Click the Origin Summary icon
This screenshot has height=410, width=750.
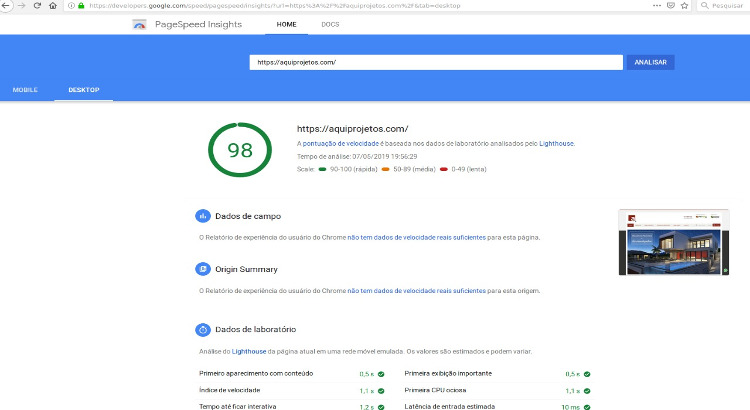pos(203,269)
